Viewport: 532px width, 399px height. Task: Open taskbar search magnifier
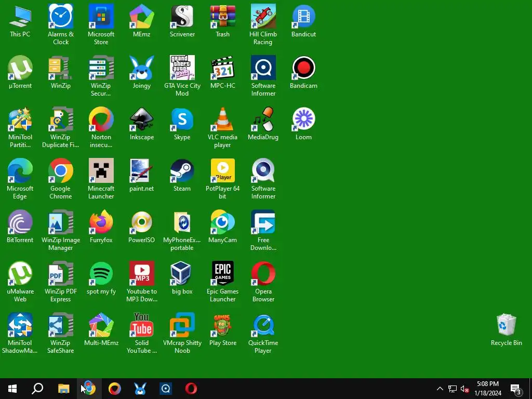coord(37,389)
